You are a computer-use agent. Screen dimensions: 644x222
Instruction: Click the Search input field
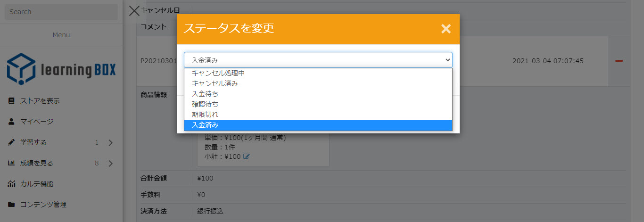(61, 12)
